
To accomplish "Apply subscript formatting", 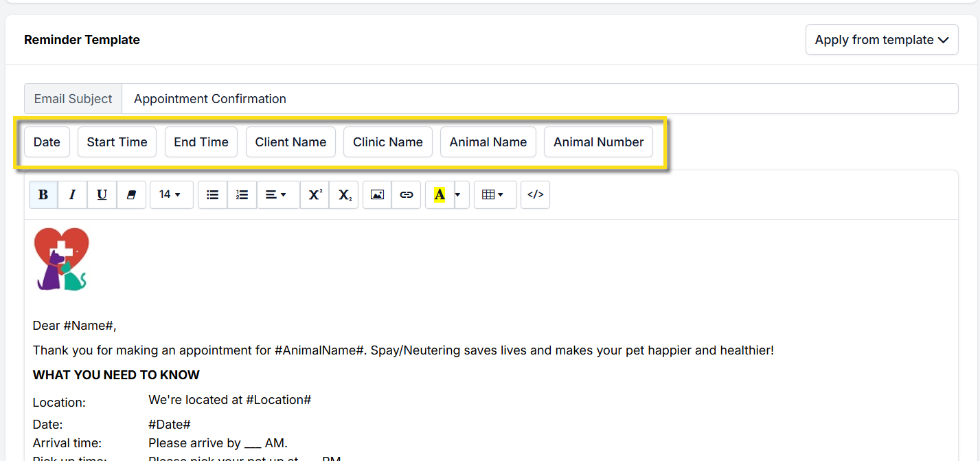I will pos(344,195).
